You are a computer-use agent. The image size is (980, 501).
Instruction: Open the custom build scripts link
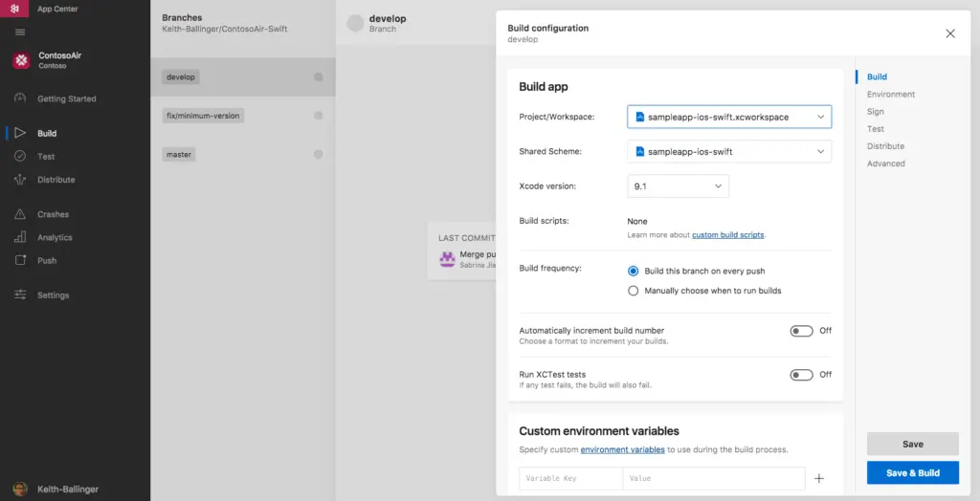[x=727, y=235]
